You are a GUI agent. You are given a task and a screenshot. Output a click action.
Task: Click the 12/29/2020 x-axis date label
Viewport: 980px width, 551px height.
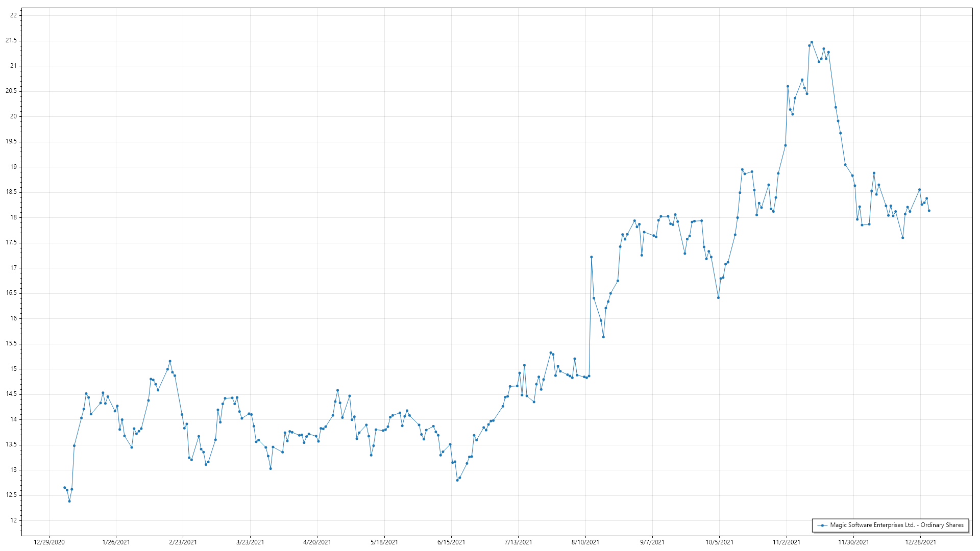click(x=49, y=542)
